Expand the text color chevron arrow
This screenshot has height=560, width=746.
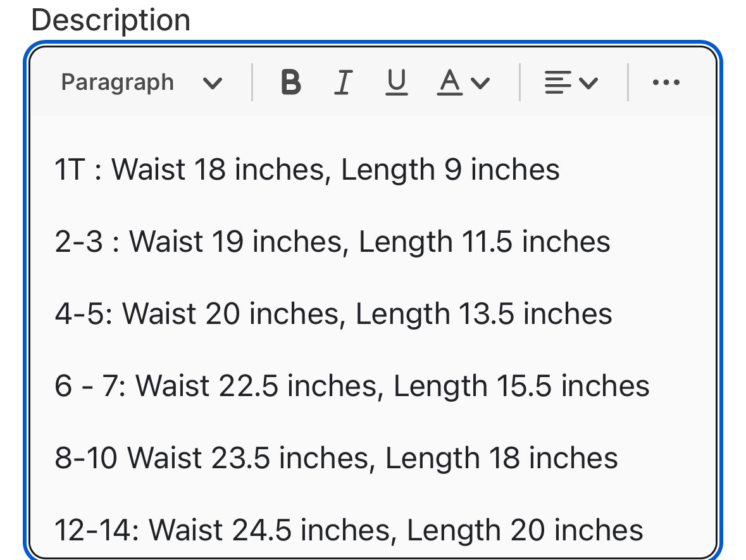(x=481, y=83)
